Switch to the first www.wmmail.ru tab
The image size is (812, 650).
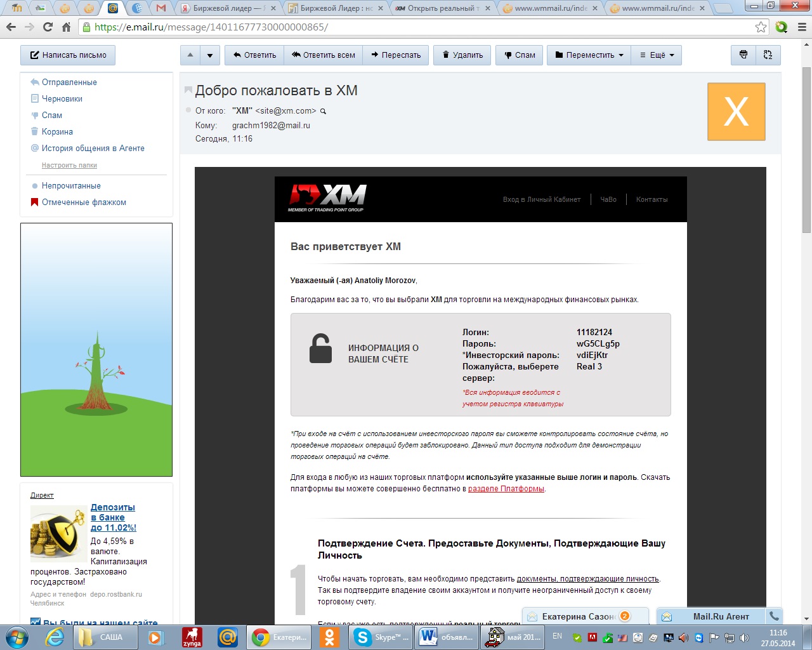[x=549, y=8]
